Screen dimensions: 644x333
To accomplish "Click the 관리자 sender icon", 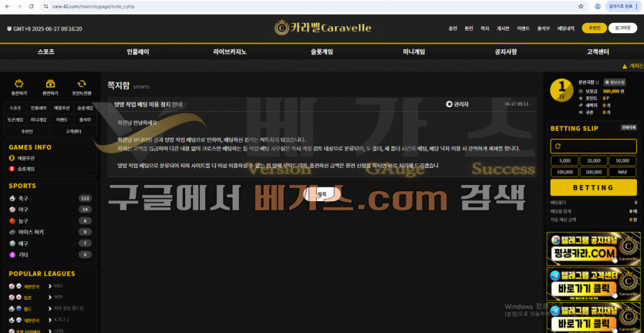I will (x=449, y=104).
